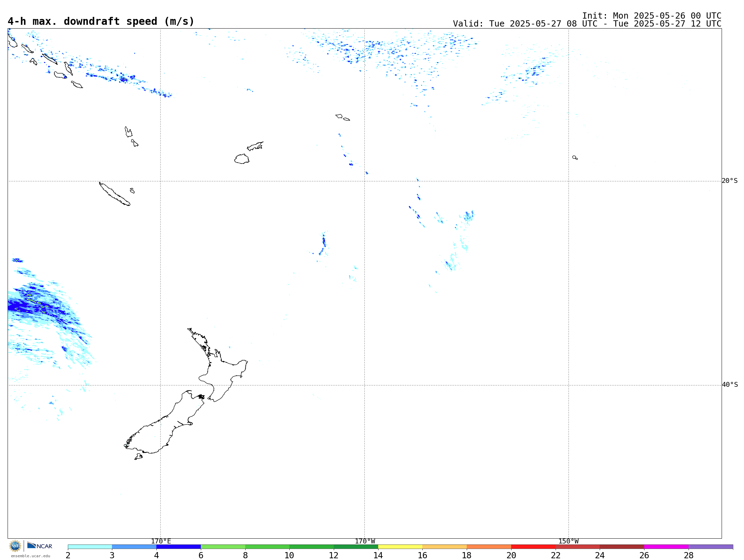
Task: Click the NSF logo icon
Action: tap(15, 546)
